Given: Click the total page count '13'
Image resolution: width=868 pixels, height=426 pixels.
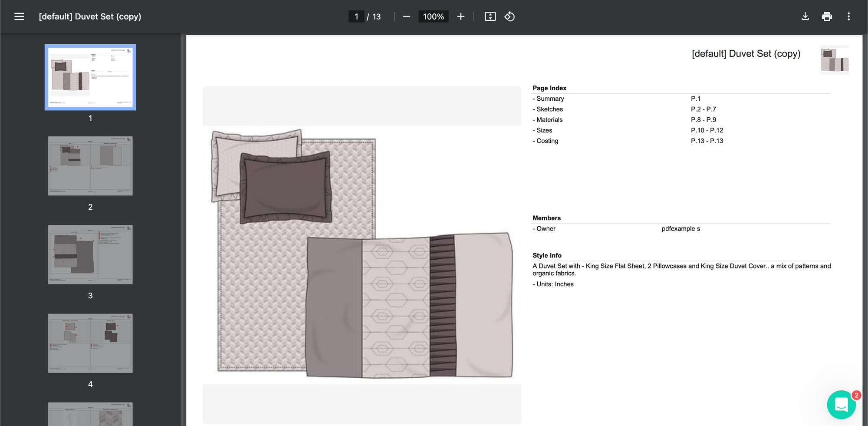Looking at the screenshot, I should click(376, 17).
